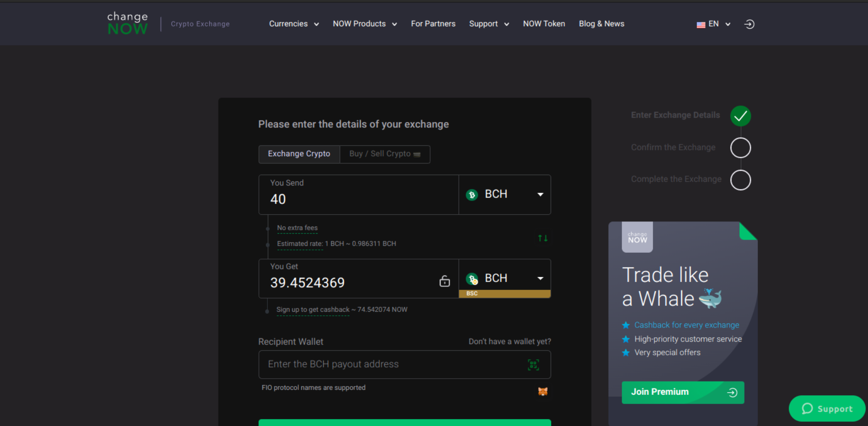The width and height of the screenshot is (868, 426).
Task: Click the ChangeNOW logo
Action: coord(127,23)
